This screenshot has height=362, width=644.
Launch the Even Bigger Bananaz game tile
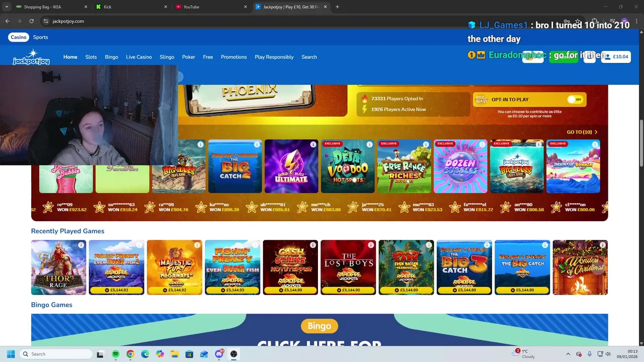click(x=407, y=267)
